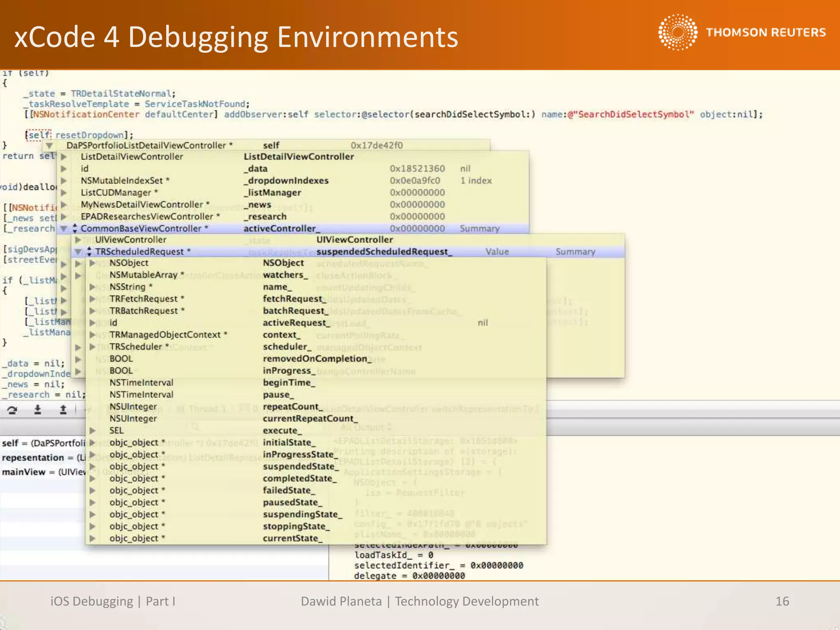
Task: Select the beginTime_ NSTimeInterval row
Action: (x=316, y=383)
